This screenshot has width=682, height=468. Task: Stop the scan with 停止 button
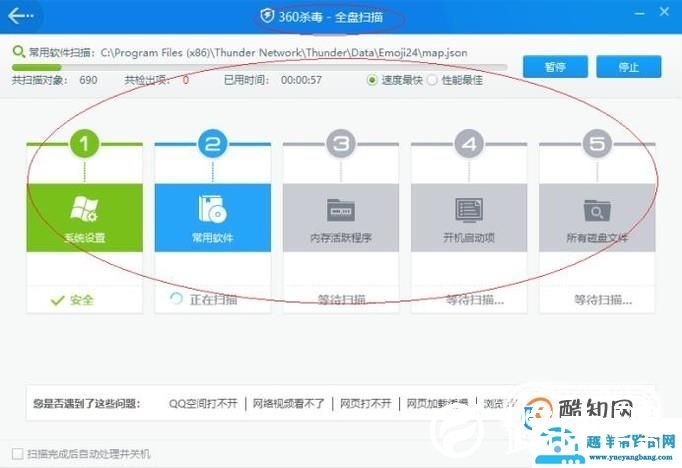[x=629, y=67]
